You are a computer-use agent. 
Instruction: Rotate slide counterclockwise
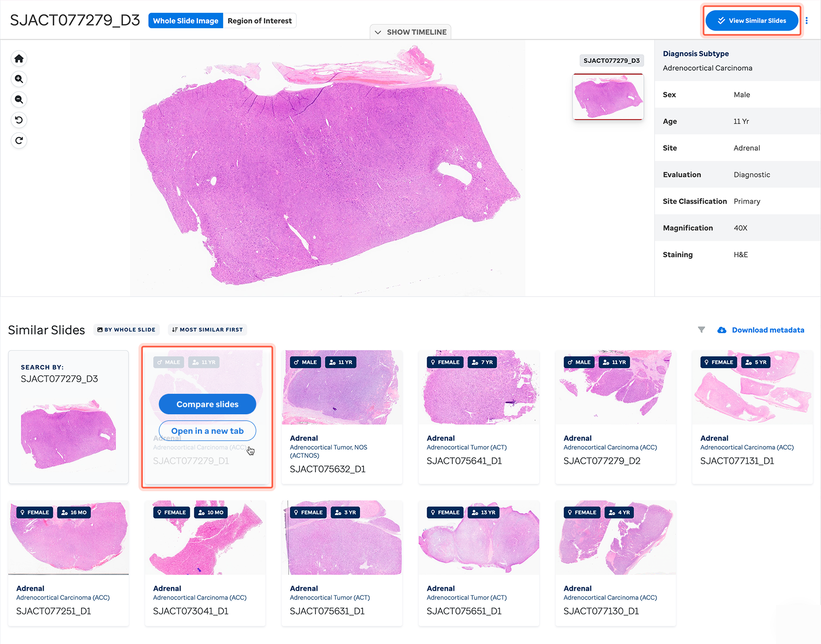(19, 120)
